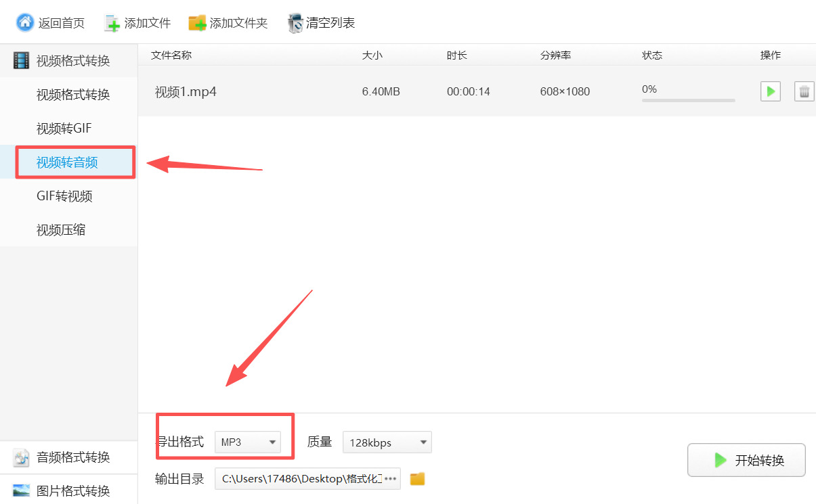Click the 操作 column header
Image resolution: width=816 pixels, height=504 pixels.
(771, 55)
